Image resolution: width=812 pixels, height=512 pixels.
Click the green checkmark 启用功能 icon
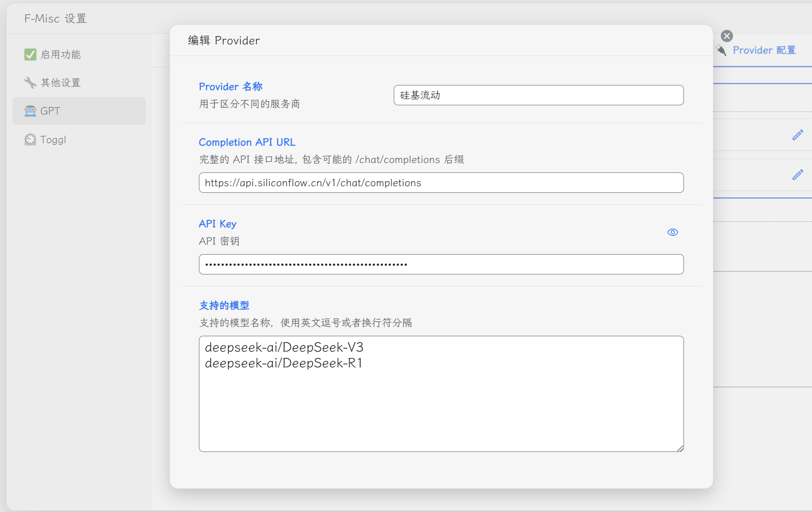click(30, 54)
